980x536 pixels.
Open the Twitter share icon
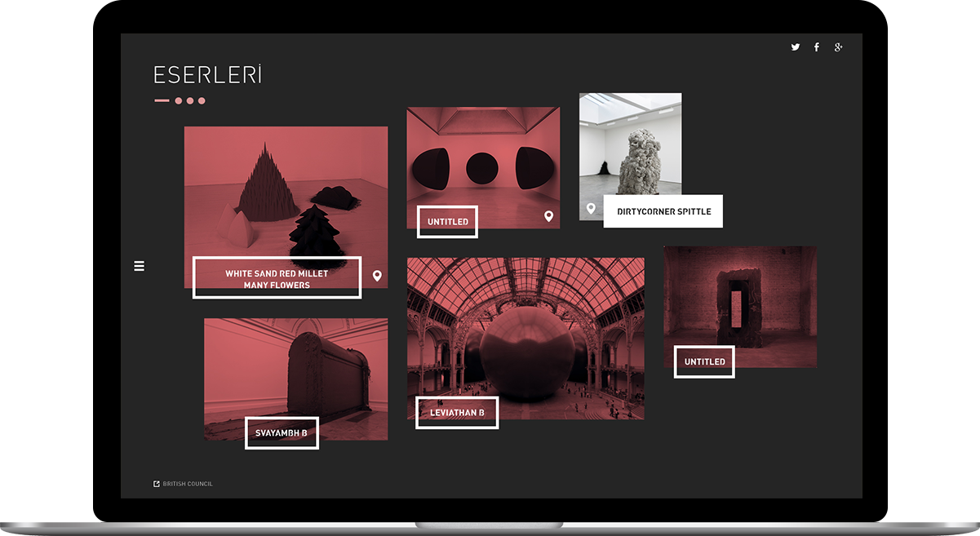(x=795, y=47)
